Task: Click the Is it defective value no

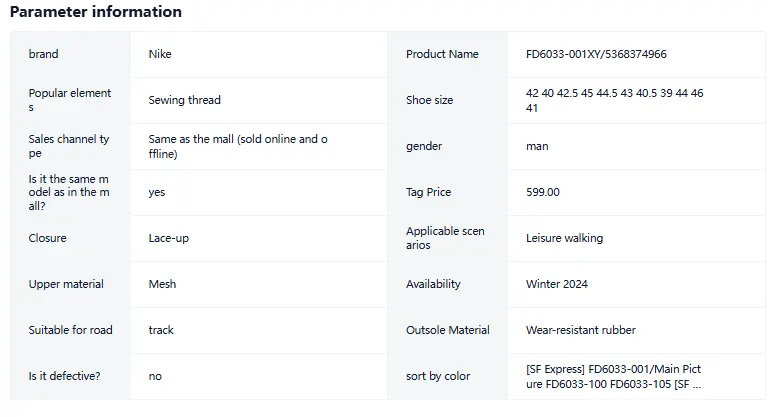Action: (155, 376)
